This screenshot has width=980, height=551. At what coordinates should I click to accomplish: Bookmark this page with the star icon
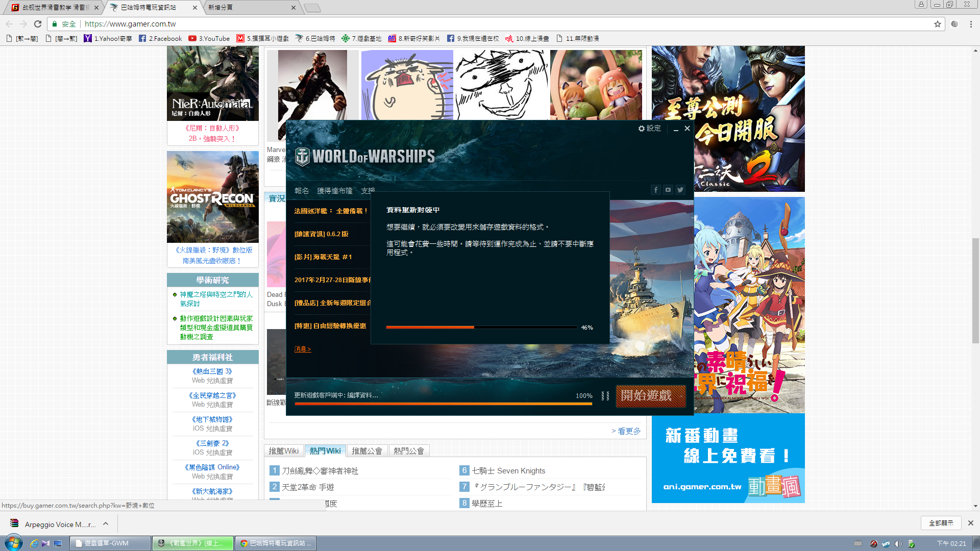coord(938,24)
